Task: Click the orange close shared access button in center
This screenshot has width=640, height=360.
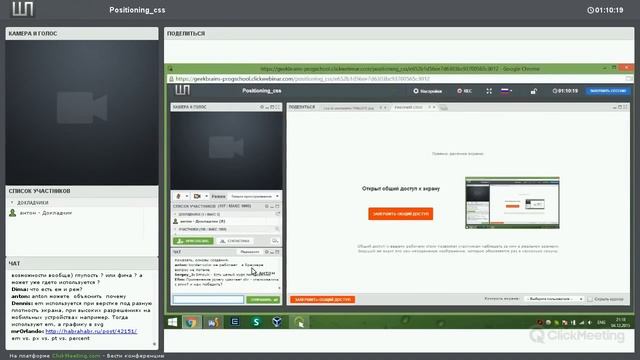Action: pos(400,213)
